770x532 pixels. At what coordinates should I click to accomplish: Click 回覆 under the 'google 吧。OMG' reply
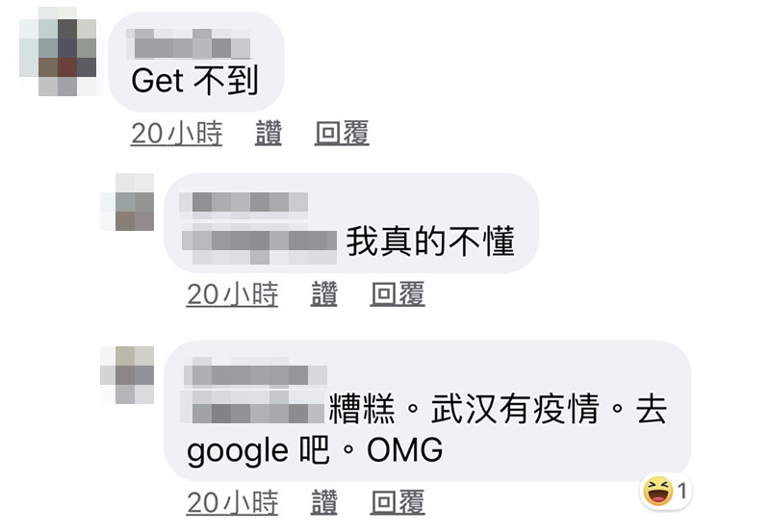(x=398, y=502)
